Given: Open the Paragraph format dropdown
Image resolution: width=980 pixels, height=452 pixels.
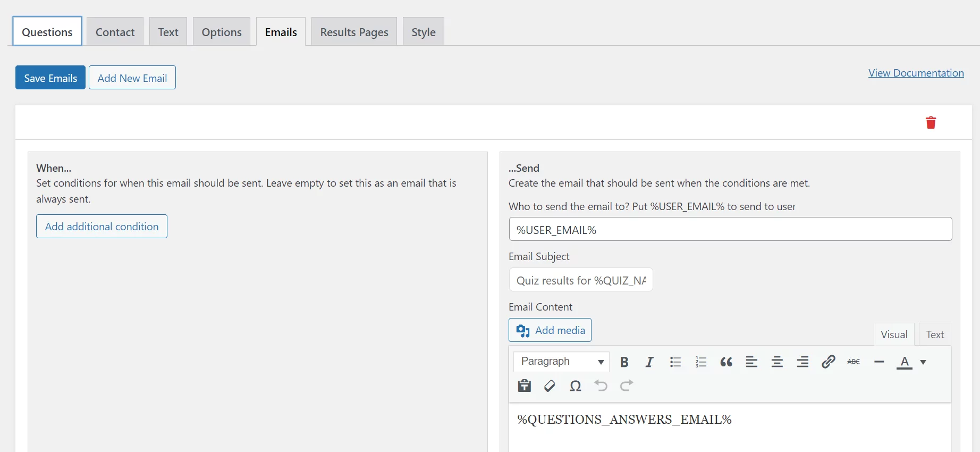Looking at the screenshot, I should pos(561,362).
